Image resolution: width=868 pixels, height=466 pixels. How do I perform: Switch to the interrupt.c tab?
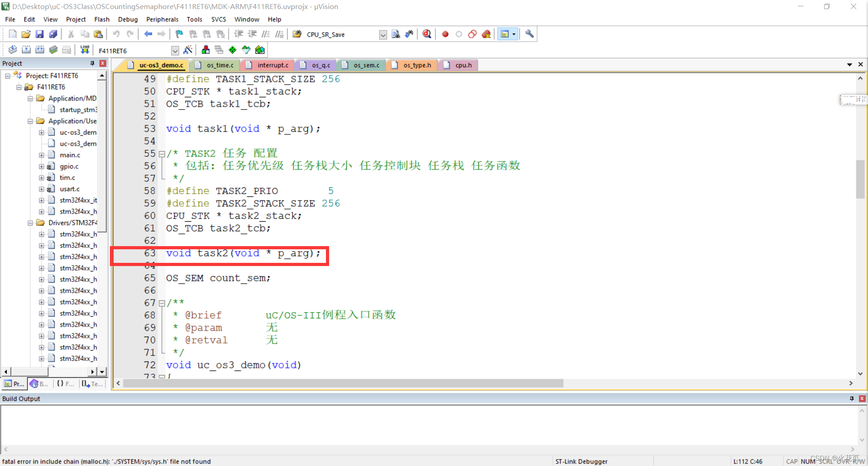268,65
